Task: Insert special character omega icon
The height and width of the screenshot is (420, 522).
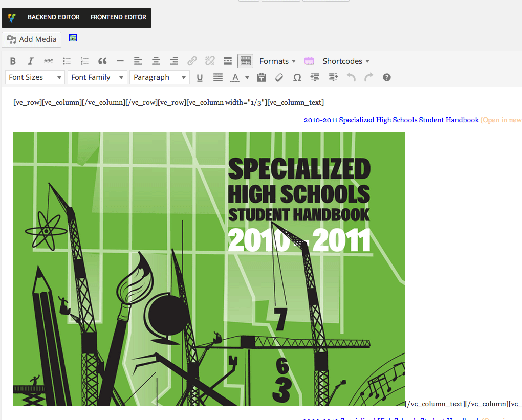Action: coord(297,78)
